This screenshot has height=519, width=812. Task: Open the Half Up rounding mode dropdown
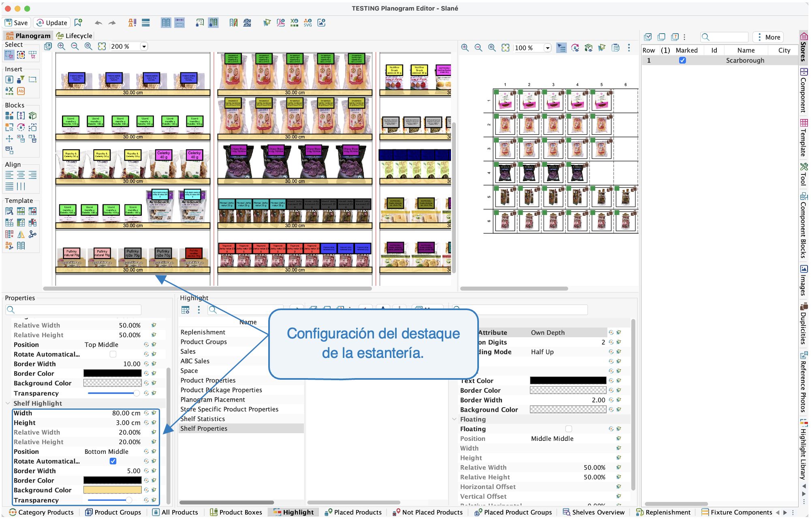point(568,352)
